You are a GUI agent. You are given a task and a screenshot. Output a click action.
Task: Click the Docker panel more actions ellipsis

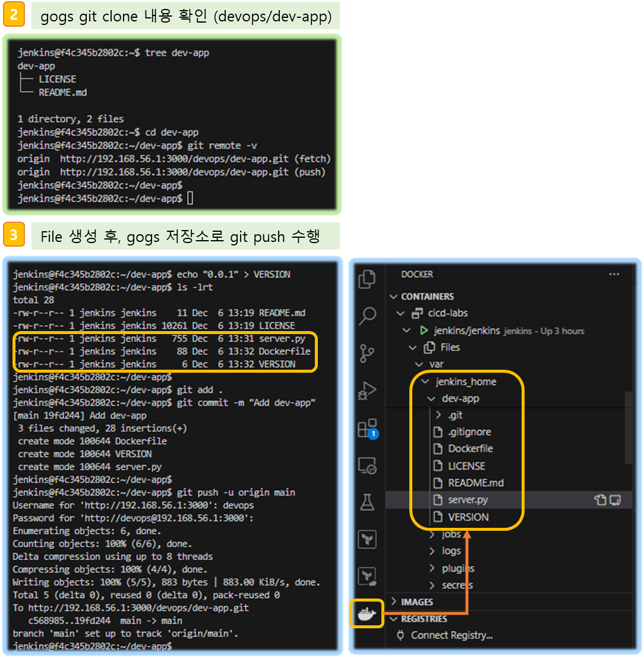point(614,274)
